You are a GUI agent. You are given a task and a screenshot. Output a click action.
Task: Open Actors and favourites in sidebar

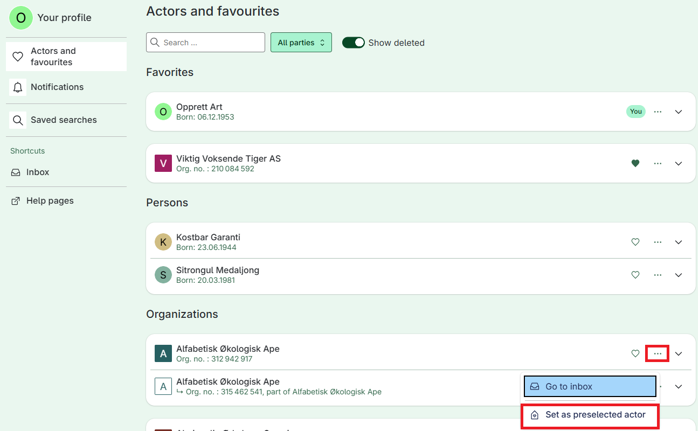tap(66, 57)
